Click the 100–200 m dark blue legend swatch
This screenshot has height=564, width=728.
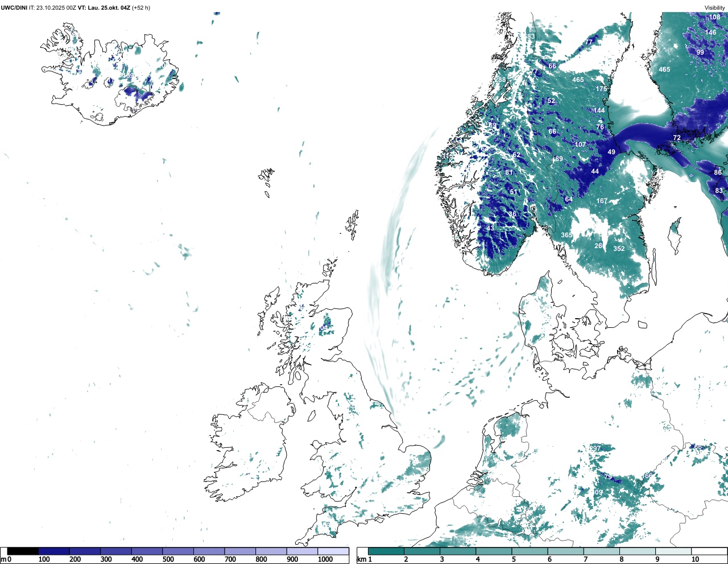[54, 551]
